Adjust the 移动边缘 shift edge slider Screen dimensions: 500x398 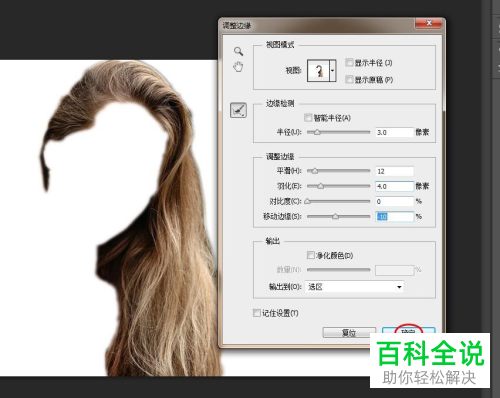coord(338,217)
